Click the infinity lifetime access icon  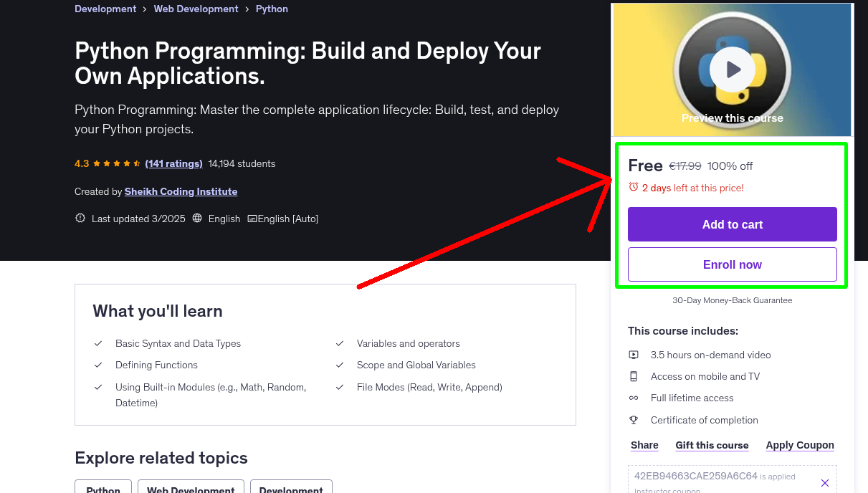click(634, 398)
